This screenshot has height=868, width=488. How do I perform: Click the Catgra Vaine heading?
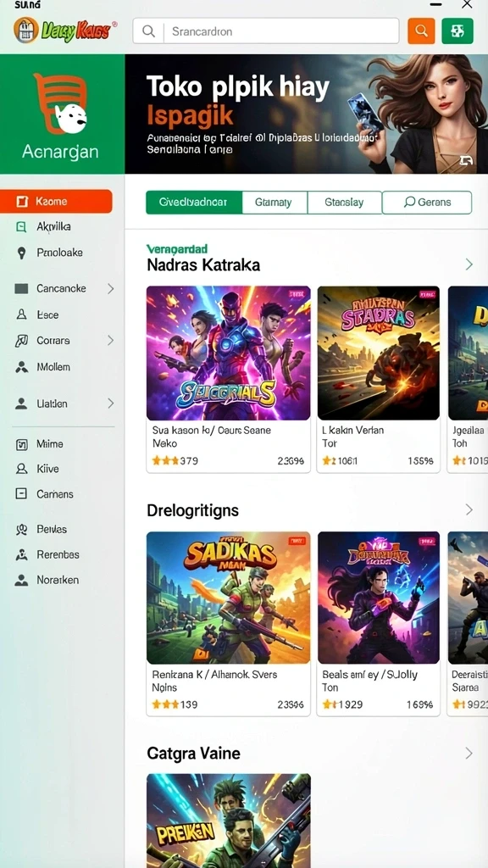[194, 754]
